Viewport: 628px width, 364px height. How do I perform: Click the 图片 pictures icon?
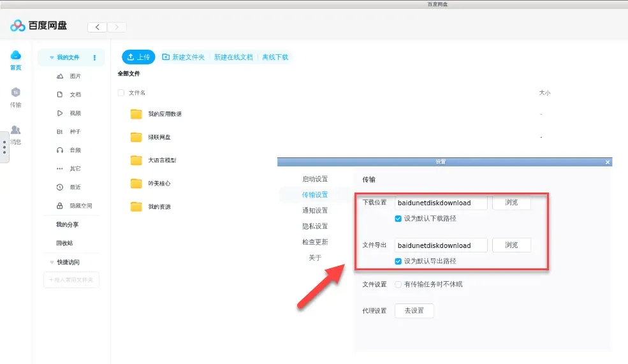(60, 76)
